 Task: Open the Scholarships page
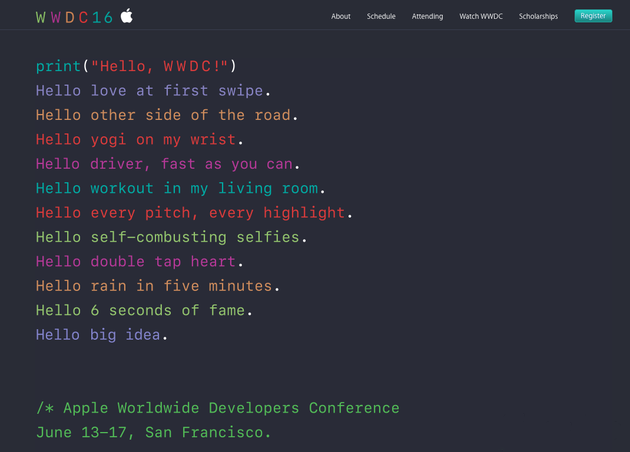tap(538, 16)
